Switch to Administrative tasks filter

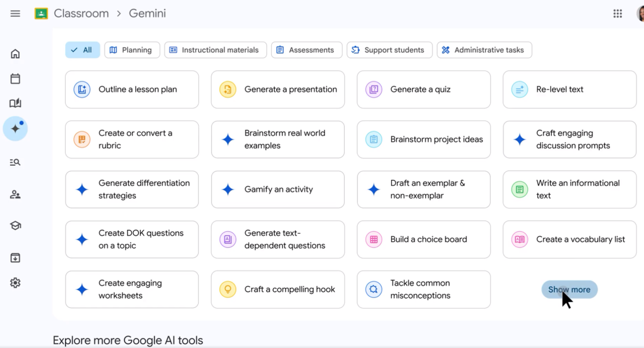(x=484, y=50)
